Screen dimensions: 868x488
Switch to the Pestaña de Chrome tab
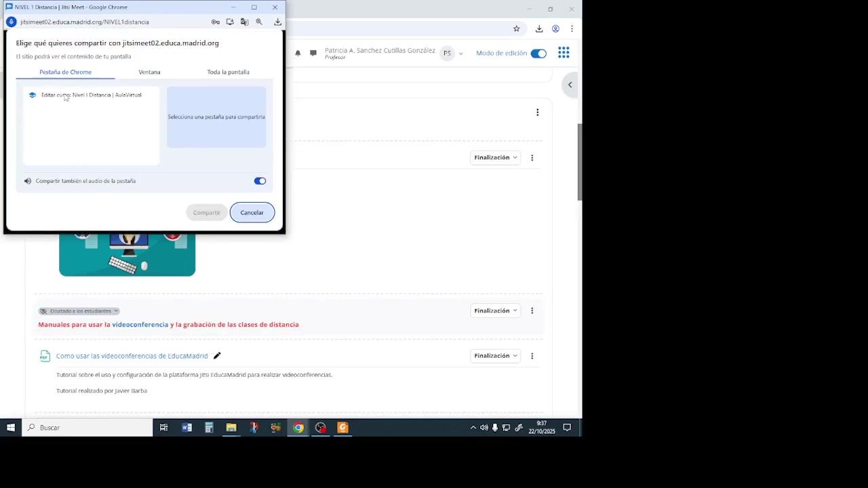click(x=65, y=72)
